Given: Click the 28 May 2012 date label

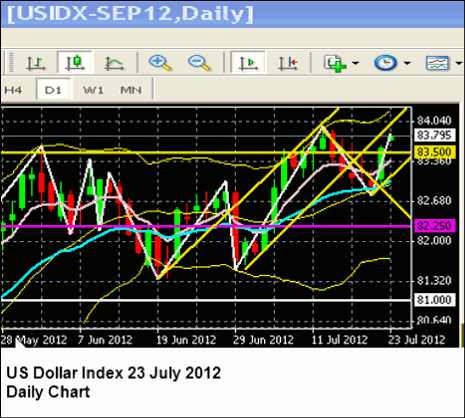Looking at the screenshot, I should 34,340.
